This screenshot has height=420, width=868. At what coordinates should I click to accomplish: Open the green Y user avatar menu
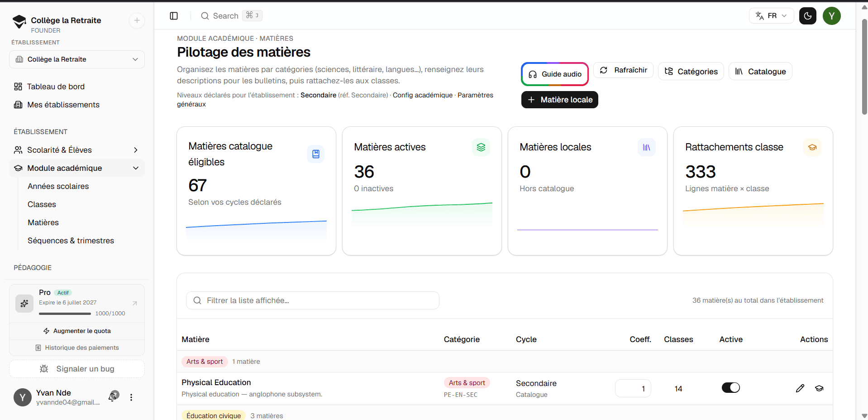coord(832,16)
